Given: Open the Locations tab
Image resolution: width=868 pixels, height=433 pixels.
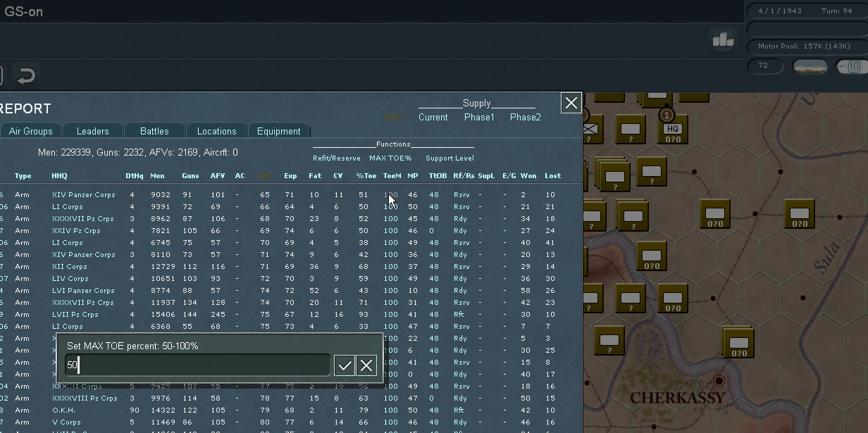Looking at the screenshot, I should point(217,131).
